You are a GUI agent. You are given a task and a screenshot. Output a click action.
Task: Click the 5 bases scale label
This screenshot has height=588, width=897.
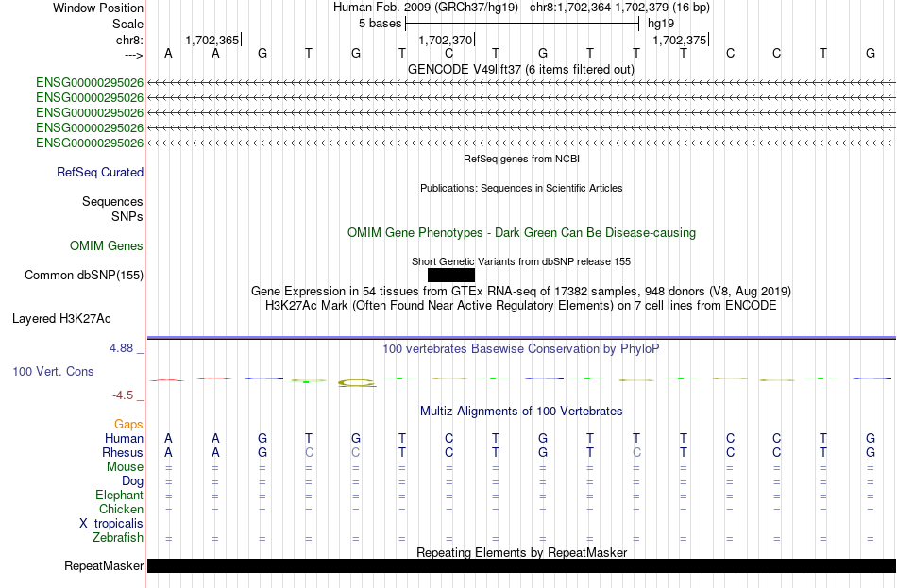coord(380,24)
